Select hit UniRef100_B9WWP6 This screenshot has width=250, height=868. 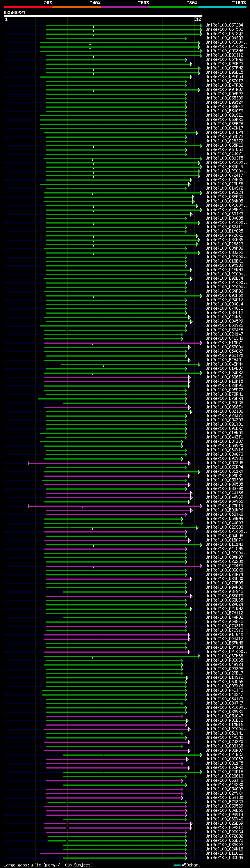coord(224,510)
